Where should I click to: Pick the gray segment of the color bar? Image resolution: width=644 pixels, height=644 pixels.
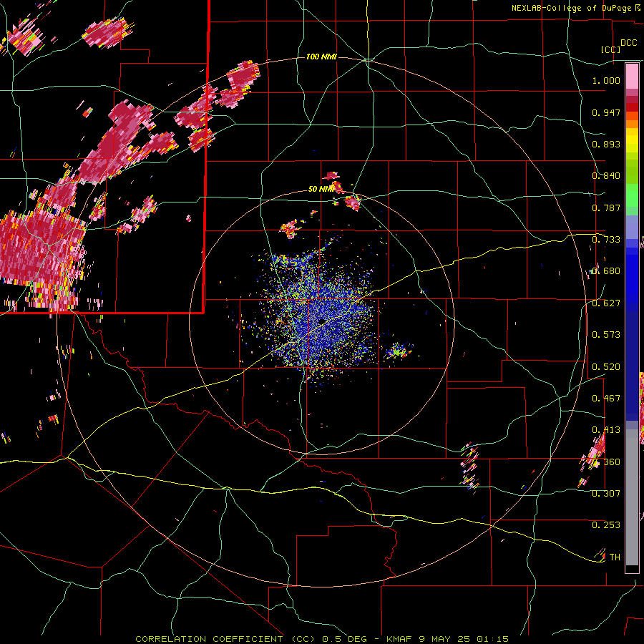point(632,499)
